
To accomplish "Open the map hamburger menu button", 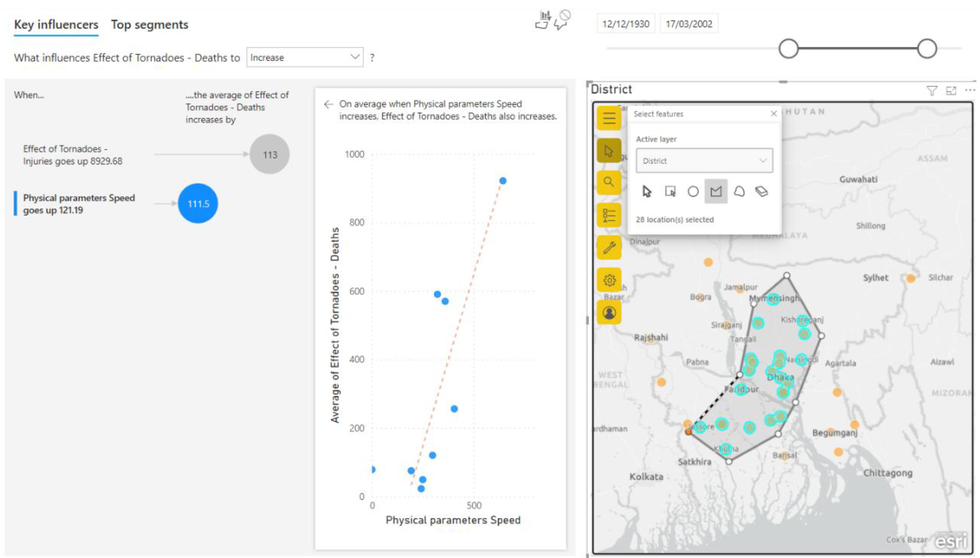I will pos(609,119).
